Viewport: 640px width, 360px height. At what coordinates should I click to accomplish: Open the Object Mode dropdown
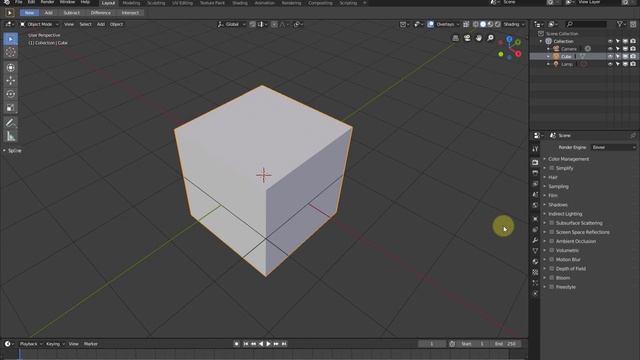pyautogui.click(x=39, y=24)
